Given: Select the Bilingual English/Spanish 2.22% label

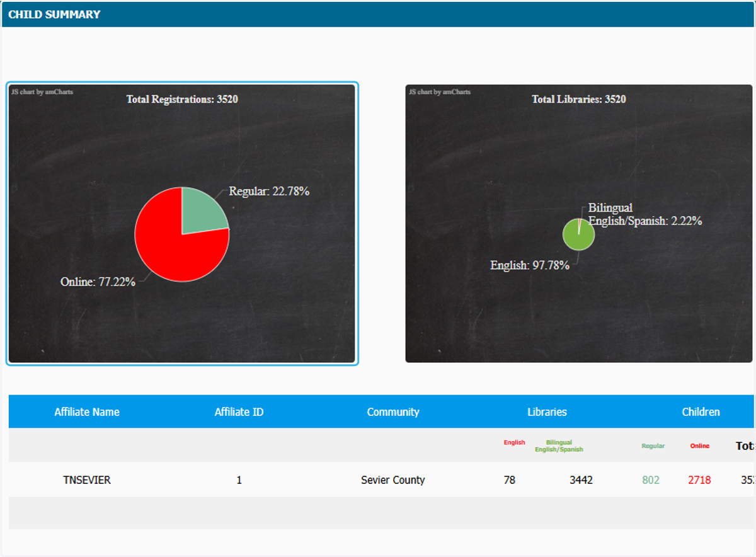Looking at the screenshot, I should (645, 214).
